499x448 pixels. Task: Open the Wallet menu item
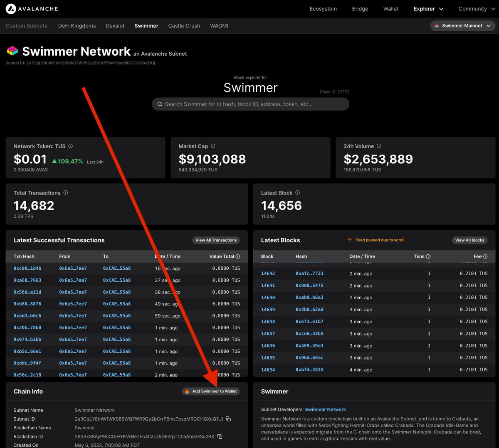(391, 9)
